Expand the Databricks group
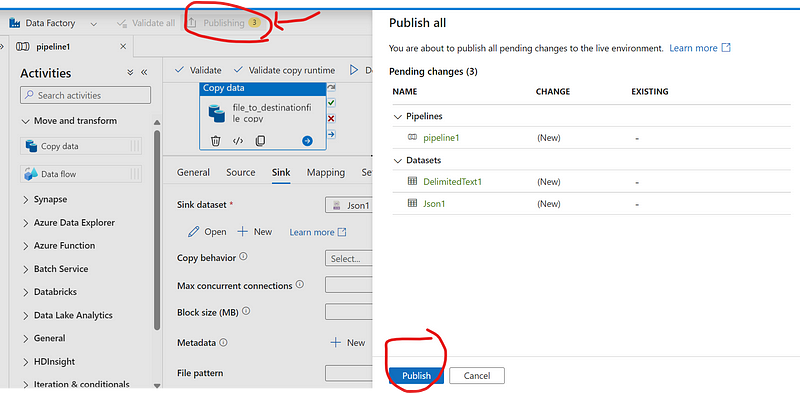The width and height of the screenshot is (800, 394). pos(26,292)
